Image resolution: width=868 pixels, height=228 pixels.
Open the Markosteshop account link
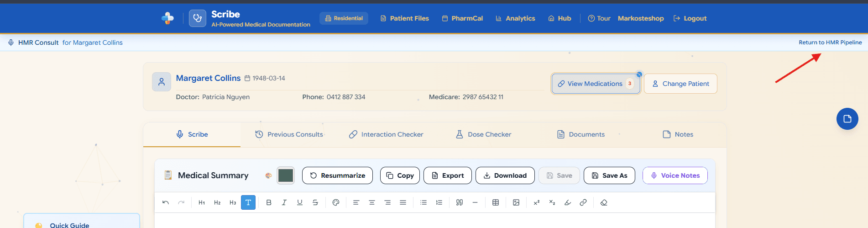click(641, 18)
